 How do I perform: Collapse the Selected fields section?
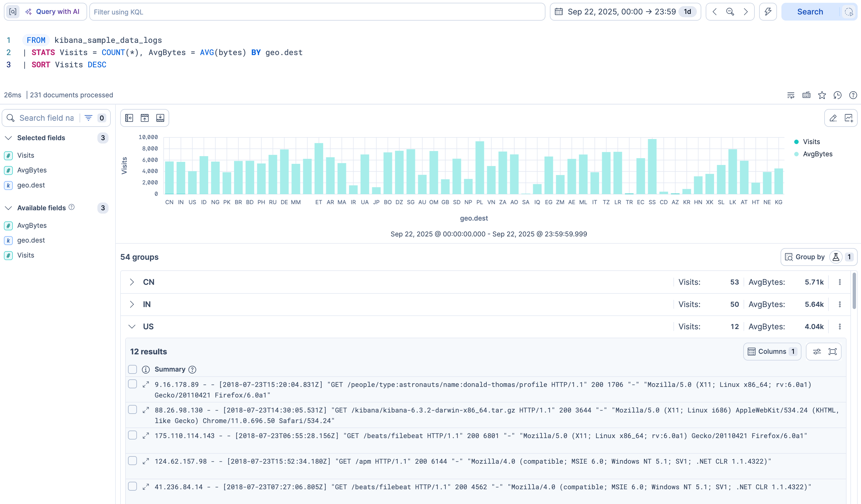tap(9, 138)
